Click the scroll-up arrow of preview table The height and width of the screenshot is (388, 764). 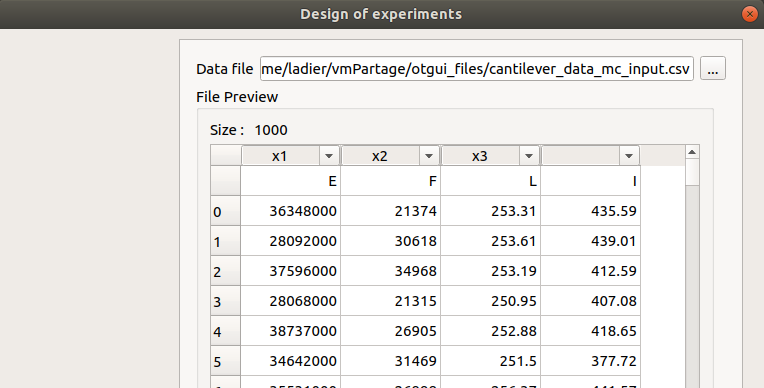692,152
